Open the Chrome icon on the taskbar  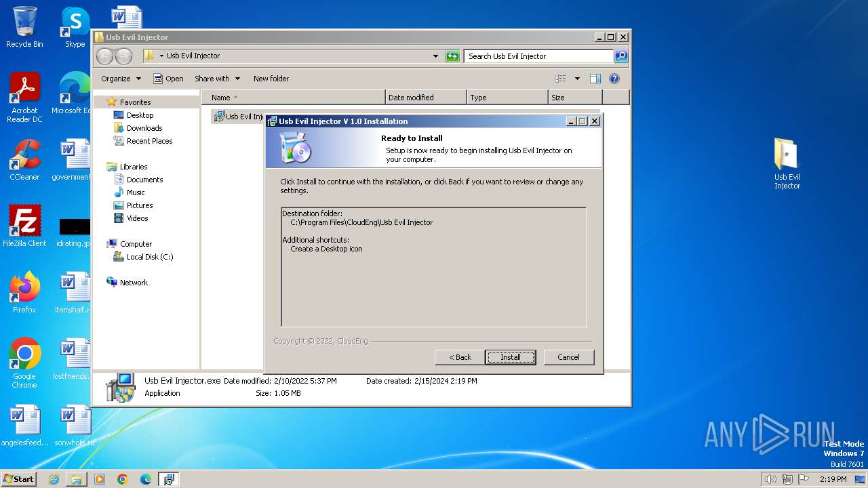pos(123,479)
